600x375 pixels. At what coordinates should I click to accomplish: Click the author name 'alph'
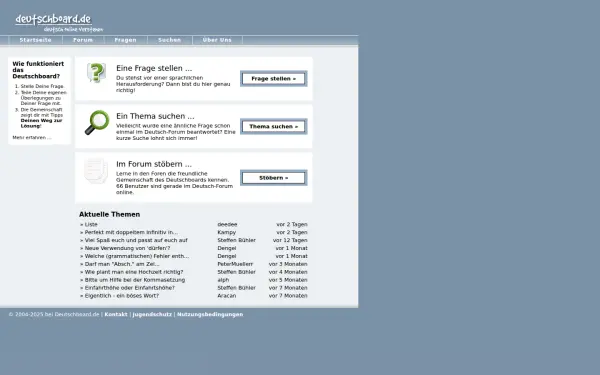[x=223, y=280]
